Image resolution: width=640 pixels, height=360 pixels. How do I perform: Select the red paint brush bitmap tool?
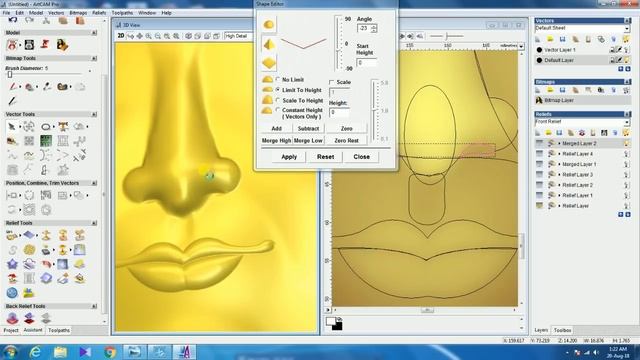coord(13,87)
